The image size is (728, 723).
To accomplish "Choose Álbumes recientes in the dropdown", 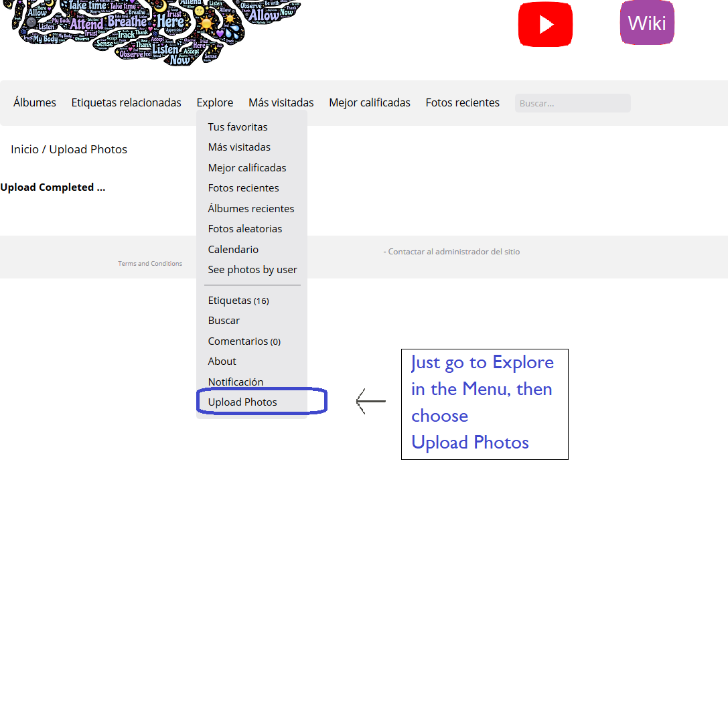I will point(251,208).
